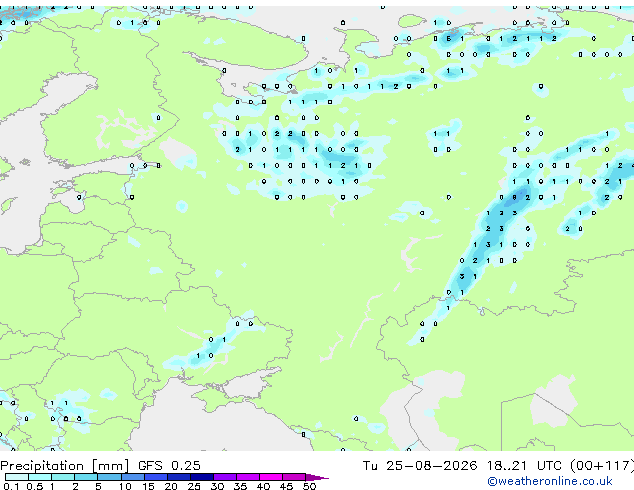The width and height of the screenshot is (634, 490).
Task: Click the above-50 mm arrow tip swatch
Action: pyautogui.click(x=316, y=477)
